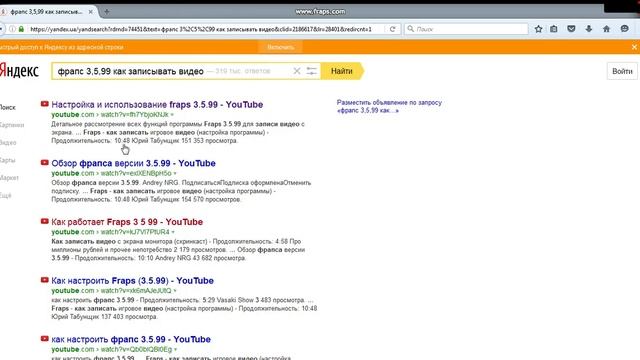Click YouTube icon beside 'как настроить фрапс 3.5.99'

44,339
